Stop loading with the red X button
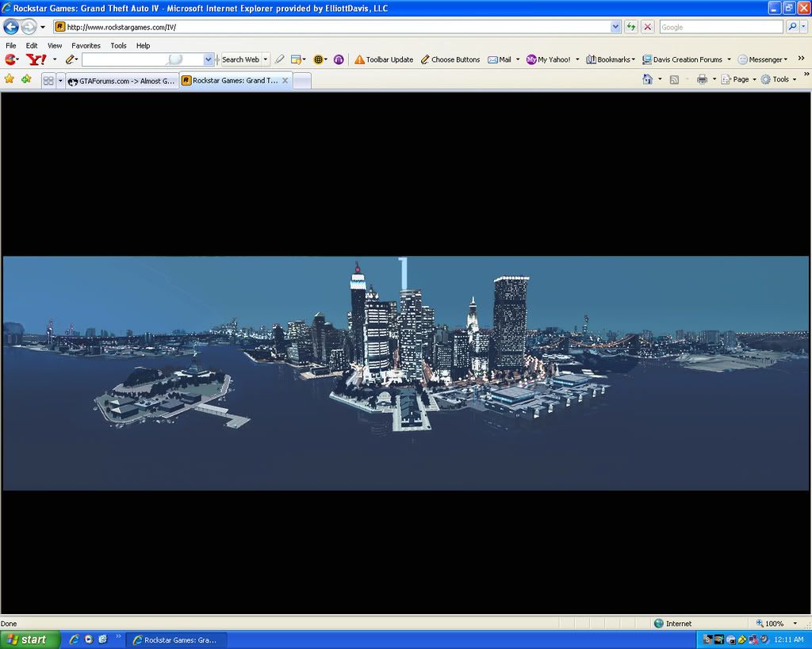The image size is (812, 649). (647, 27)
